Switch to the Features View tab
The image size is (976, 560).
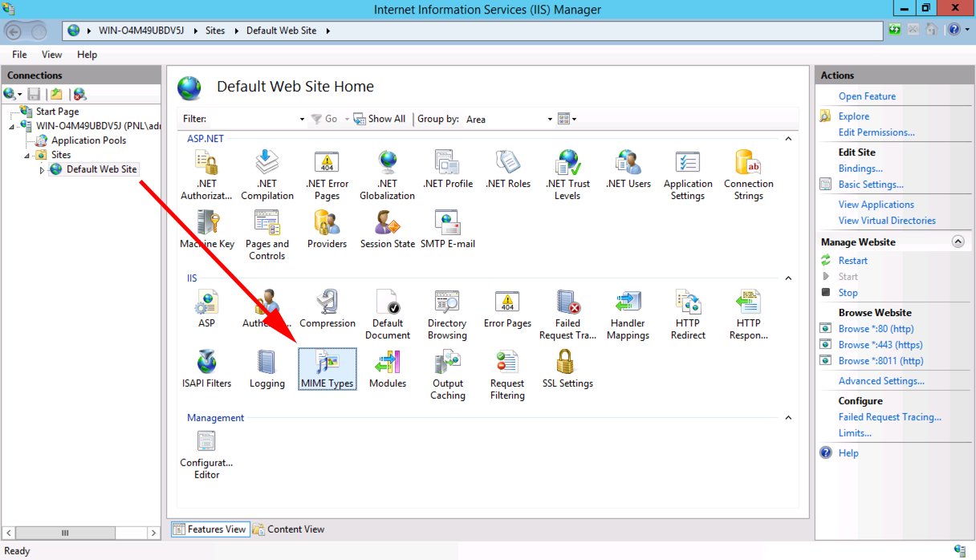[209, 529]
